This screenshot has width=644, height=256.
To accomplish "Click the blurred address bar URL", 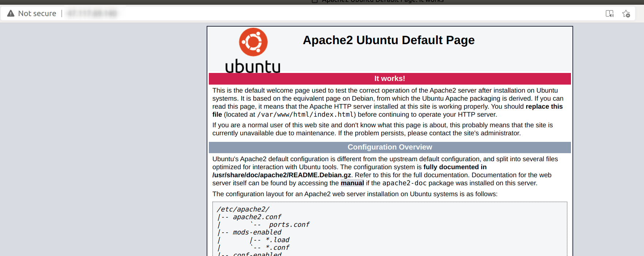I will [92, 13].
